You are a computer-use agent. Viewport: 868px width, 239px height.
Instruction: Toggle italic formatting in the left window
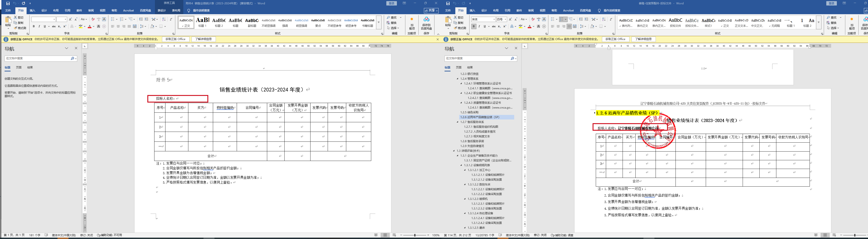(x=39, y=26)
